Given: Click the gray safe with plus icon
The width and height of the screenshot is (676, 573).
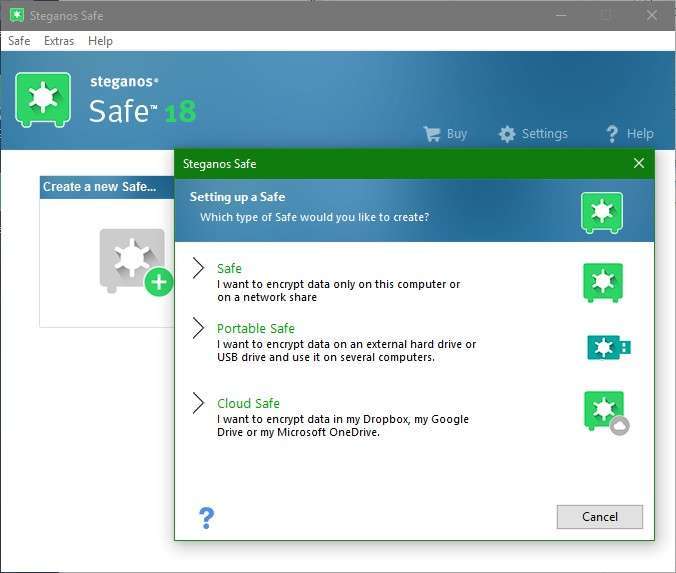Looking at the screenshot, I should pos(136,262).
